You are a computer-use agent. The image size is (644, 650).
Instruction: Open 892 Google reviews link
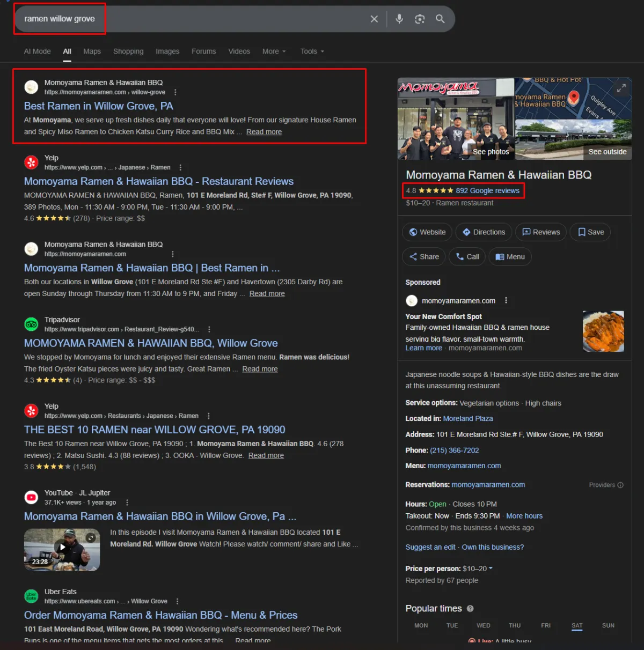click(487, 190)
